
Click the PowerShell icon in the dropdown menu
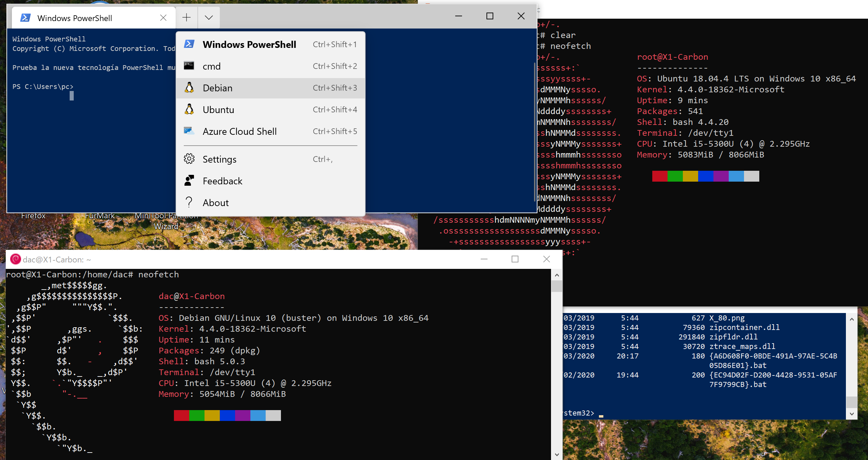coord(189,44)
